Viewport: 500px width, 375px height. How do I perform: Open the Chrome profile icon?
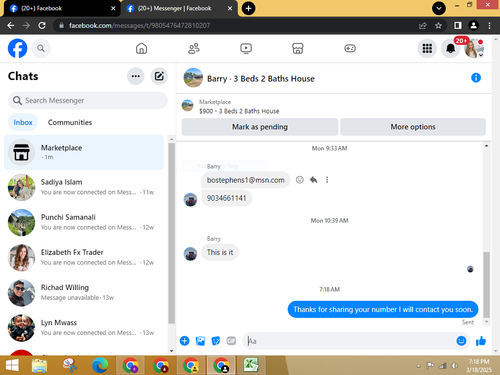[x=473, y=25]
